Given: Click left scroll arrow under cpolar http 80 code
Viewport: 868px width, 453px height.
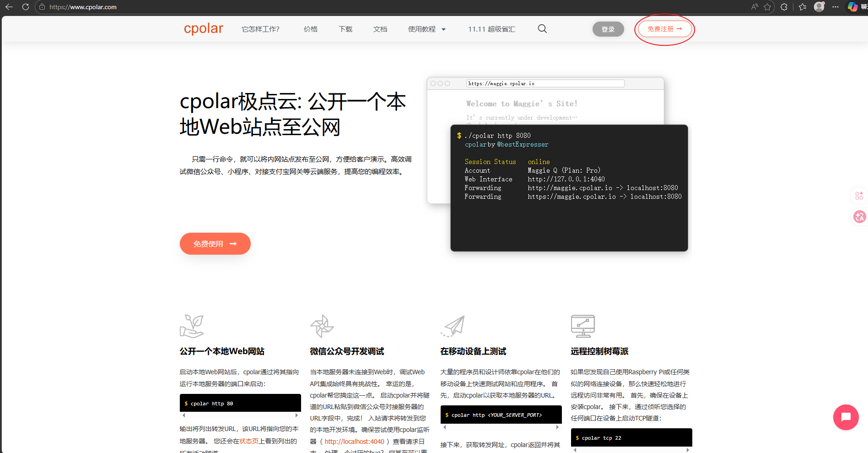Looking at the screenshot, I should pos(184,415).
